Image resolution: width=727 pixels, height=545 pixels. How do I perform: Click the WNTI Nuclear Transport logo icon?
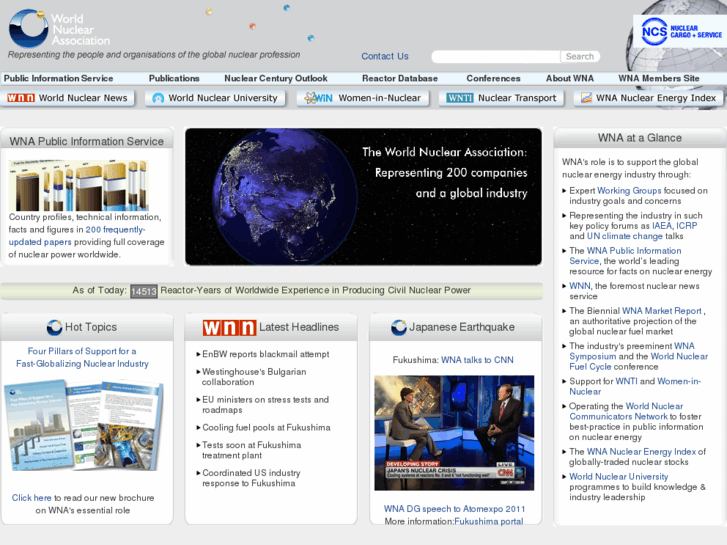point(459,98)
